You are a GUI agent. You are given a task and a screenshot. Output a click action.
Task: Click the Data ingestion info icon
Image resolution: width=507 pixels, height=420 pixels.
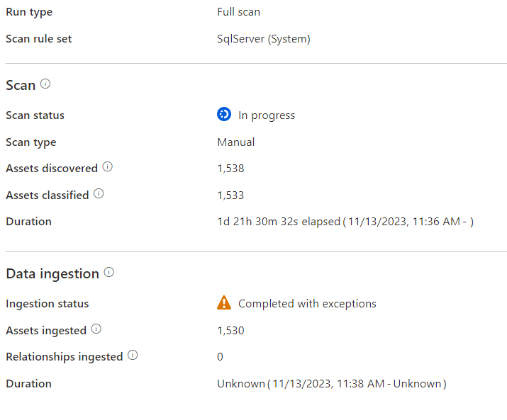click(109, 272)
